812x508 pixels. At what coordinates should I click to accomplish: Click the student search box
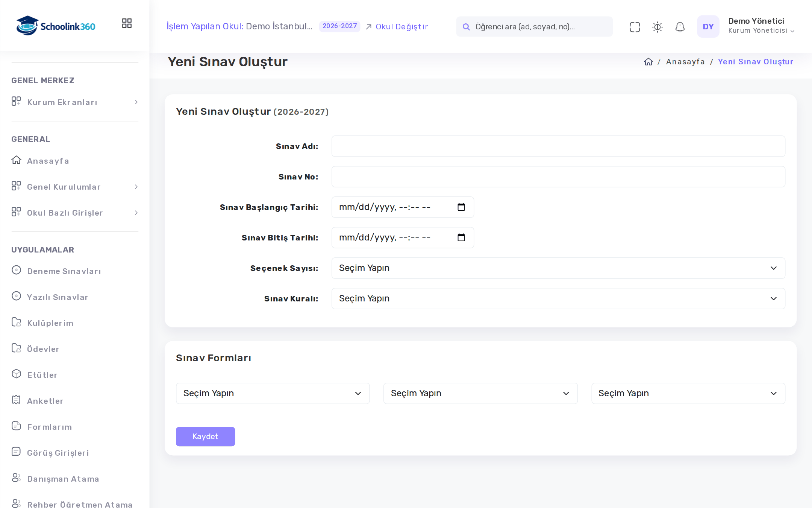point(534,27)
